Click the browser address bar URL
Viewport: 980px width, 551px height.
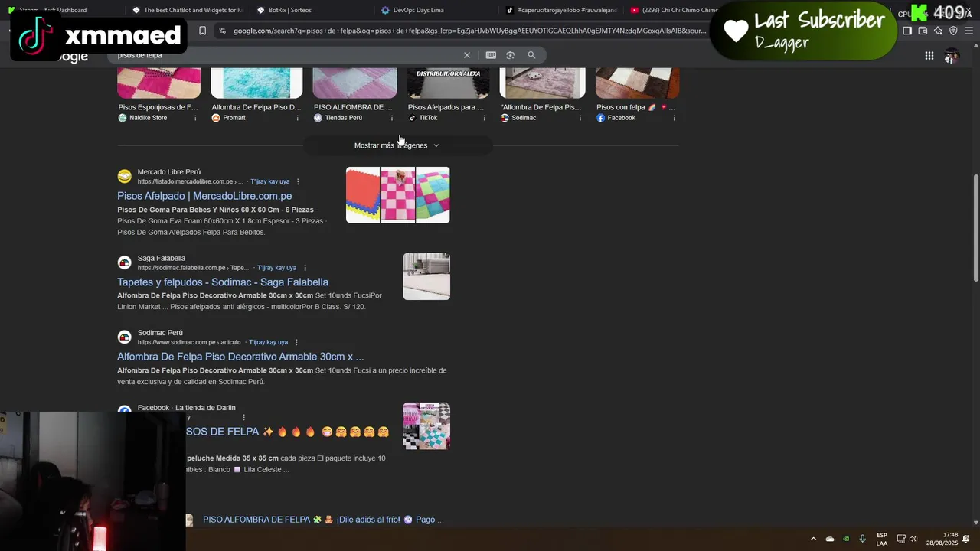[x=469, y=31]
